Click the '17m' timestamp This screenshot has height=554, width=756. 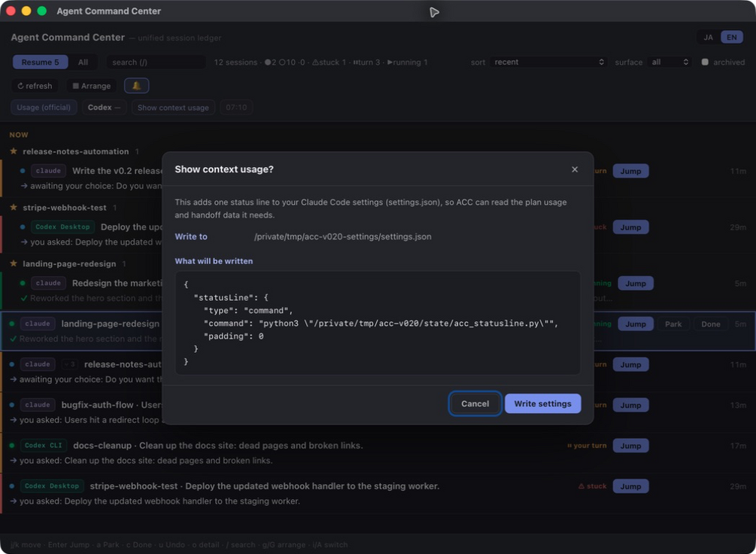coord(738,446)
